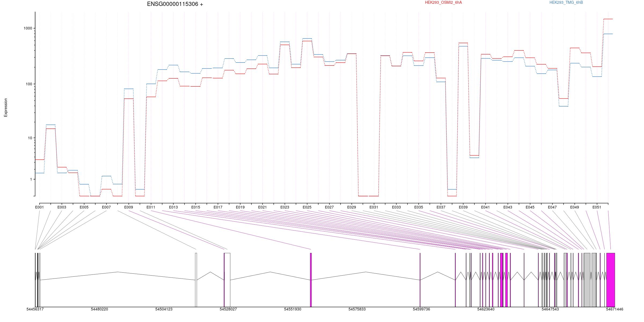Click the 100 y-axis tick label
Viewport: 644px width, 322px height.
click(x=29, y=84)
